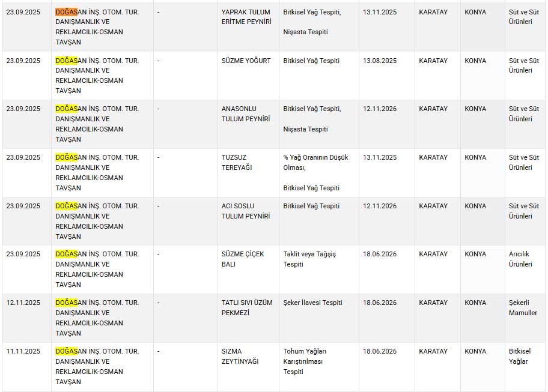The image size is (548, 392).
Task: Select the SÜZME YOĞURT product cell
Action: point(246,61)
